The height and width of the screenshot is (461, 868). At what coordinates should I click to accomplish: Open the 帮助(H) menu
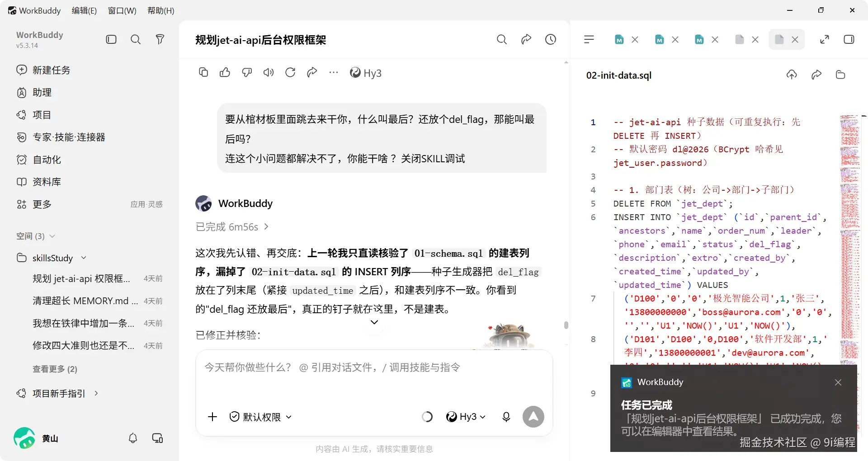coord(161,10)
